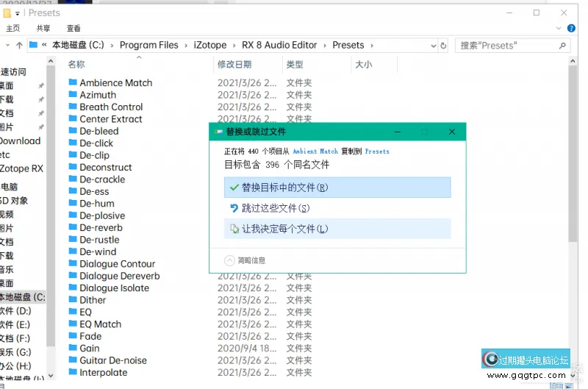This screenshot has height=389, width=588.
Task: Select 本地磁盘 (C:) in navigation pane
Action: (23, 298)
